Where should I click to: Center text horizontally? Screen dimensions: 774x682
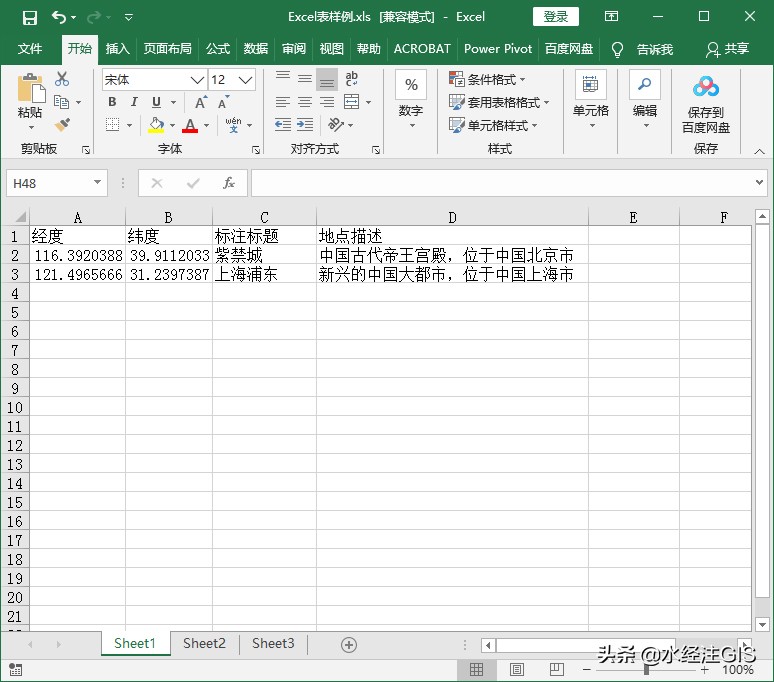(305, 102)
